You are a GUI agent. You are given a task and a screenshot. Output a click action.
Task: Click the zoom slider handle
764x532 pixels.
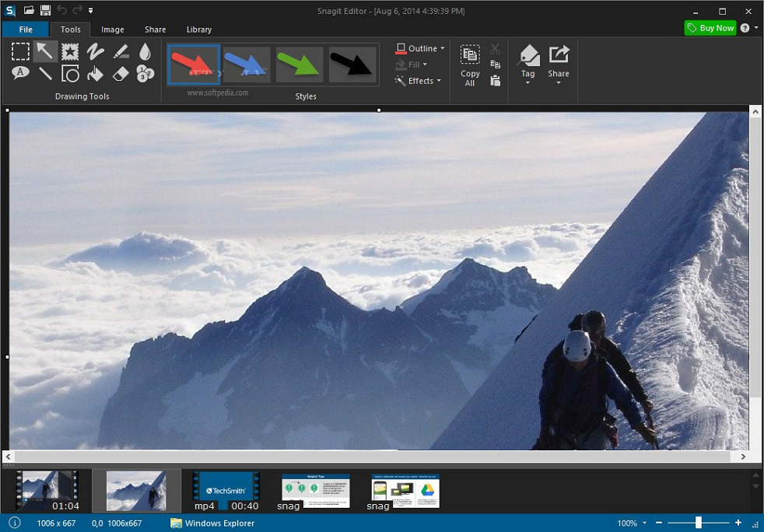(x=698, y=523)
